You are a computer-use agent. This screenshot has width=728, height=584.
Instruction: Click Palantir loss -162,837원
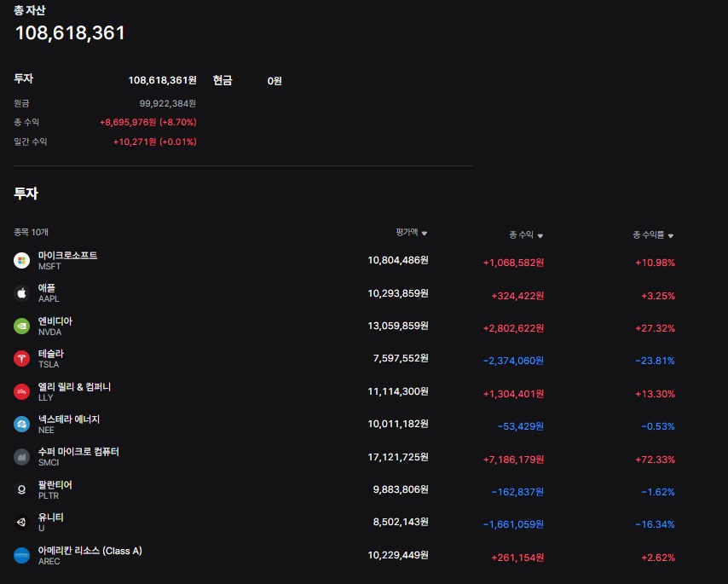pos(517,492)
